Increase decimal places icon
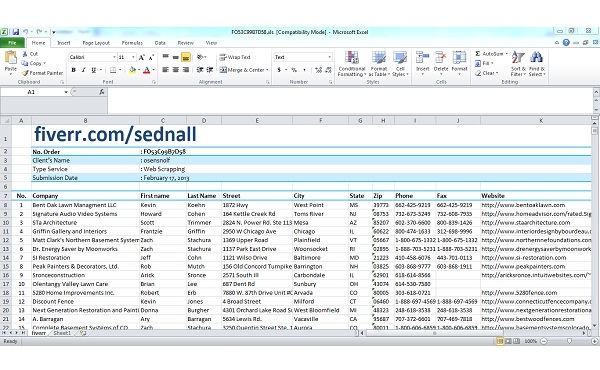 pos(318,70)
